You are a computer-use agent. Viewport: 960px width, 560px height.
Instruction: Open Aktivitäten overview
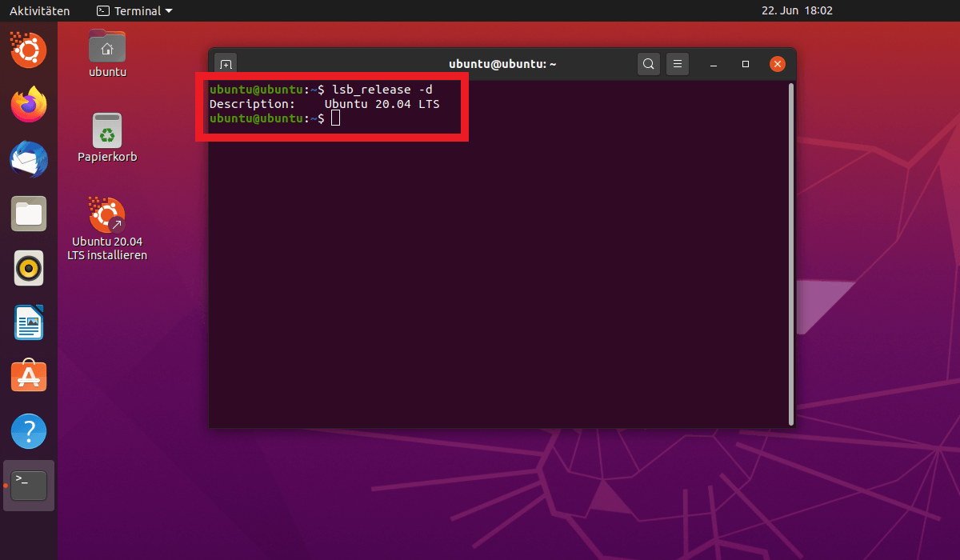tap(39, 11)
